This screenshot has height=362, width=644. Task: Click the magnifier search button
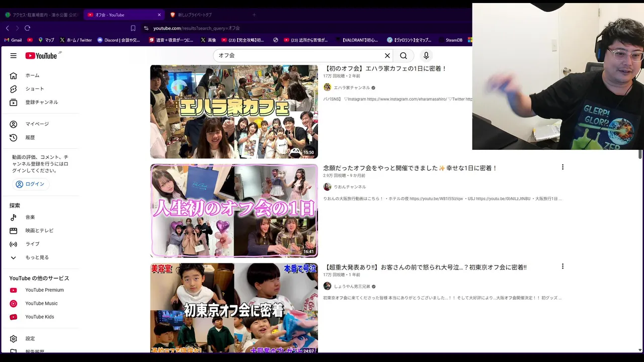click(404, 56)
